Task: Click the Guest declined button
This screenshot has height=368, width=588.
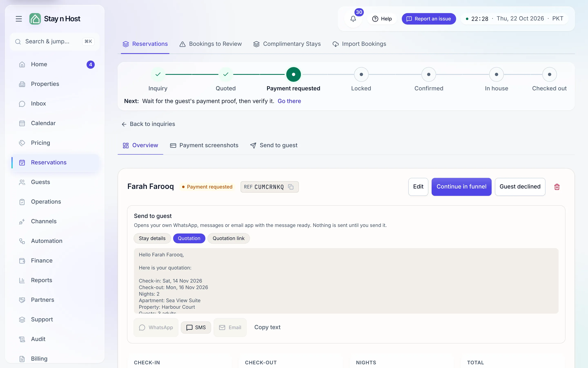Action: (x=520, y=187)
